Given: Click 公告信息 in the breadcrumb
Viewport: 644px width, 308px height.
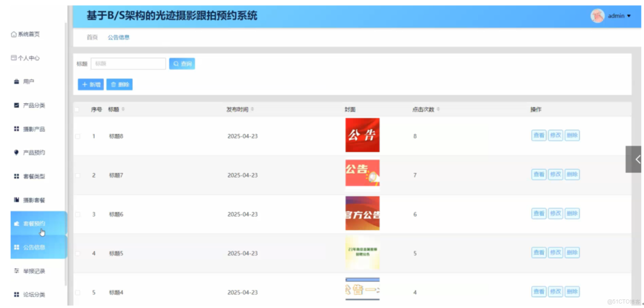Looking at the screenshot, I should [x=119, y=38].
